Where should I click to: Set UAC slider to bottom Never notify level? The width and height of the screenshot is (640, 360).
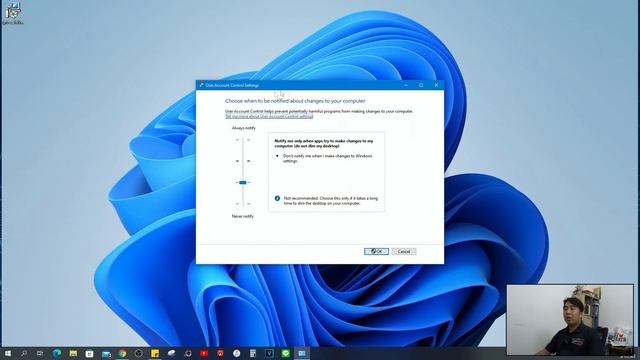pyautogui.click(x=243, y=204)
